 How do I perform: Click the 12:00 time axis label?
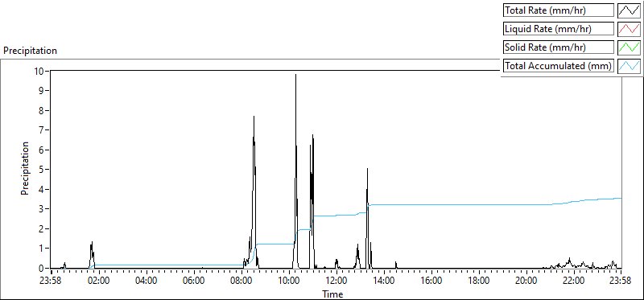pos(336,282)
